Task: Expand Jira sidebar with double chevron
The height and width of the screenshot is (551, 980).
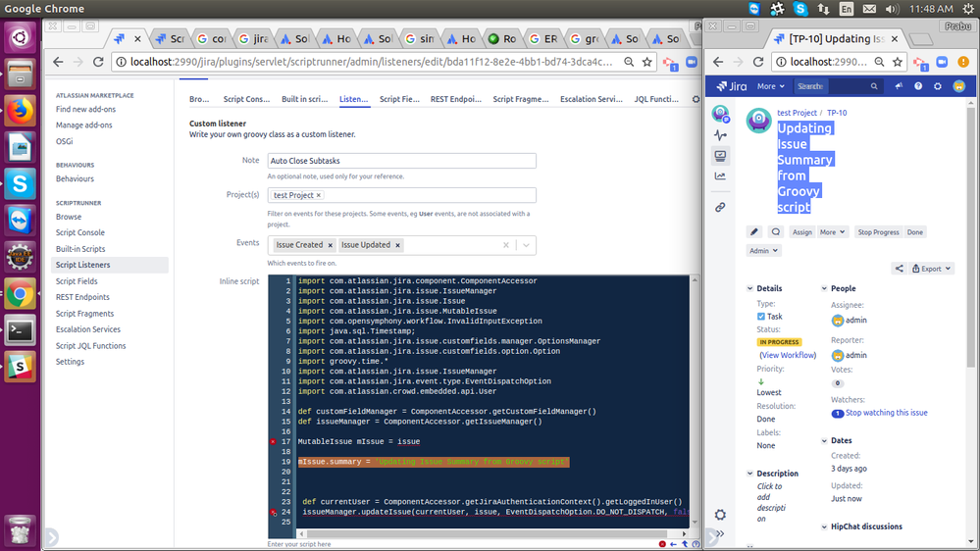Action: tap(721, 533)
